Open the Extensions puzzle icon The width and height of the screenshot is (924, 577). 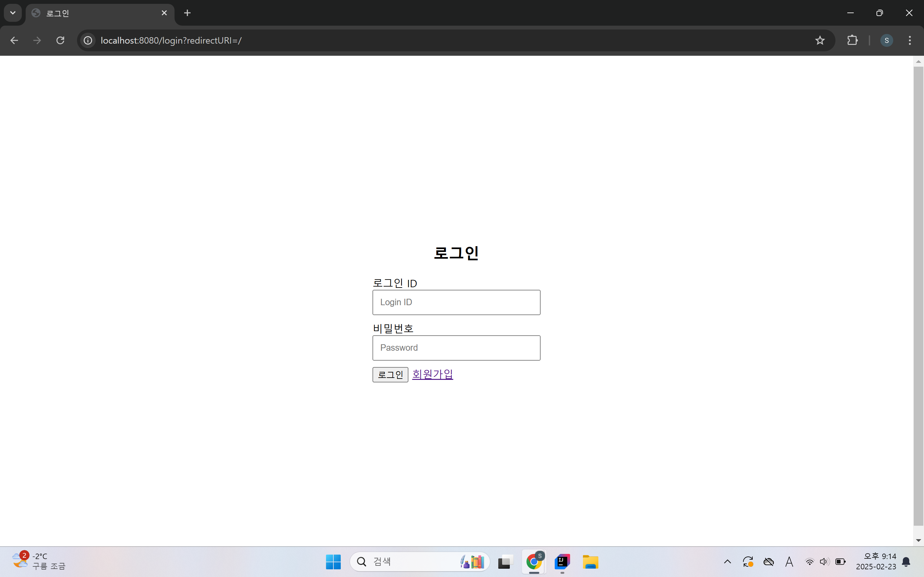click(x=852, y=40)
